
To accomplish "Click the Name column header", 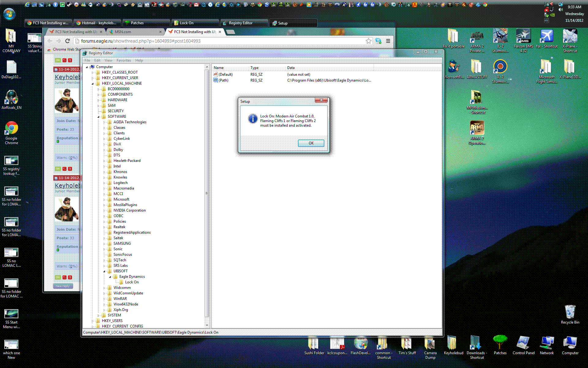I will pos(230,68).
